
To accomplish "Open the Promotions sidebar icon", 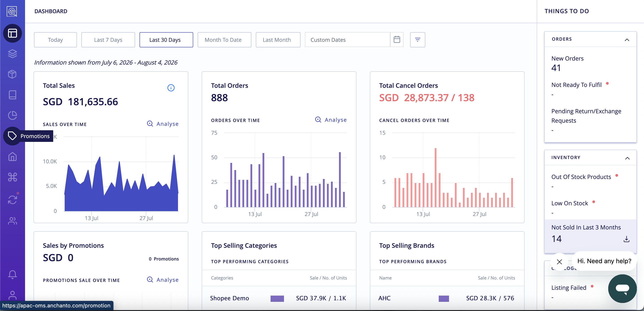I will click(12, 136).
